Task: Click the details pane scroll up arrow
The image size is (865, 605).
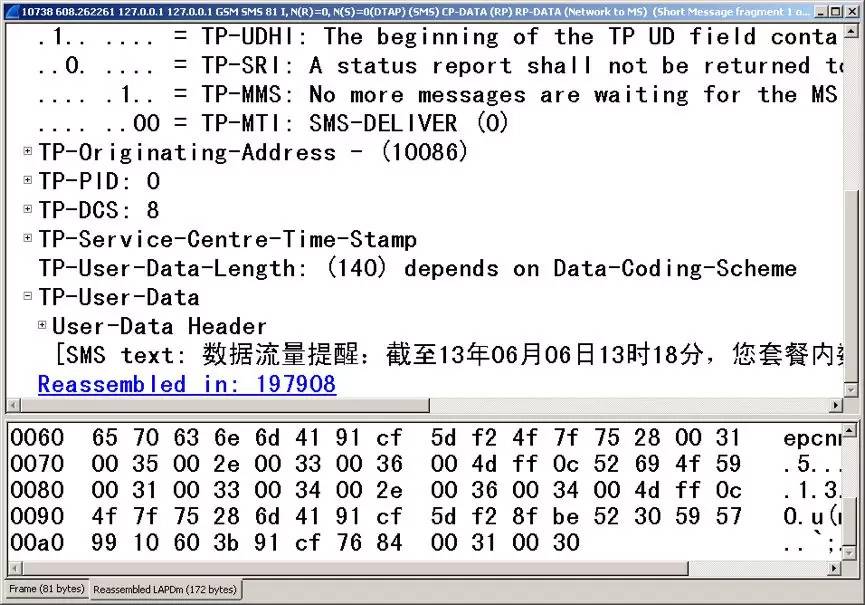Action: pyautogui.click(x=851, y=31)
